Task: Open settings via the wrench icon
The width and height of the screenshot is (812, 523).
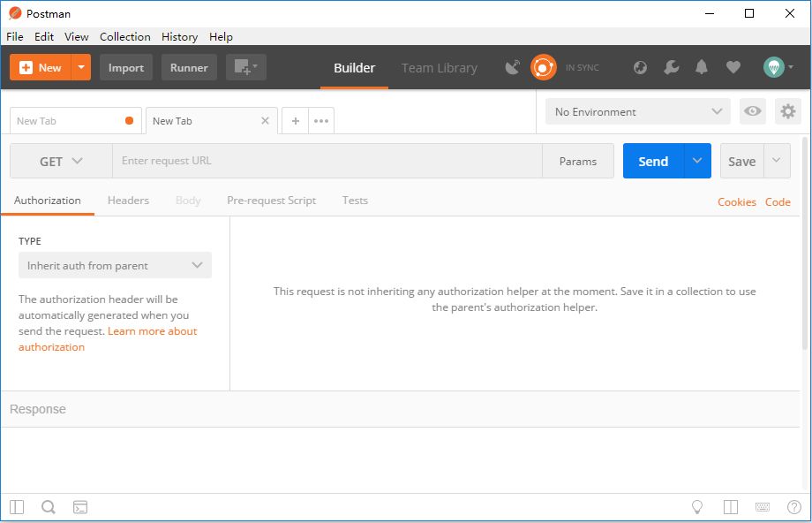Action: pos(671,67)
